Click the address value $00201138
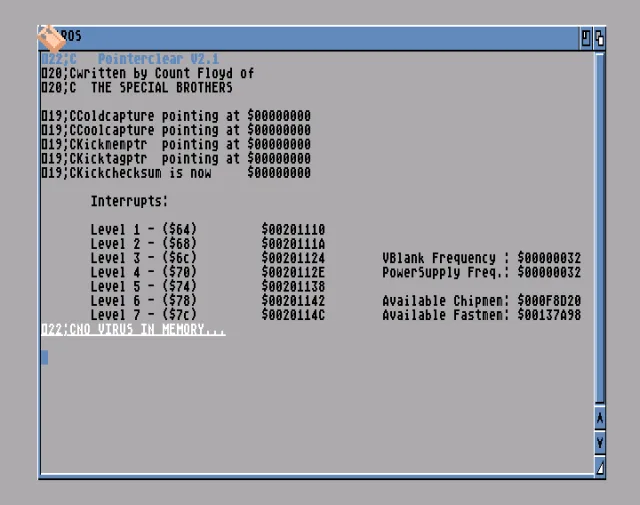The width and height of the screenshot is (640, 505). pos(293,287)
